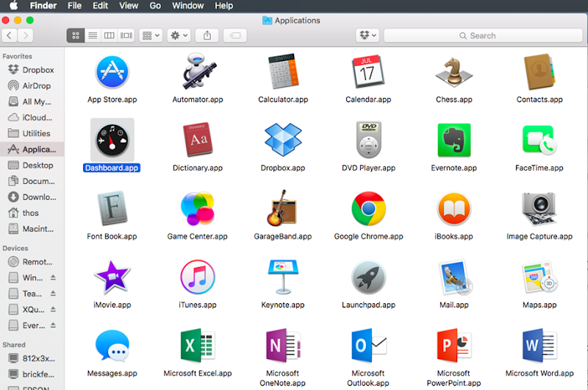This screenshot has width=588, height=390.
Task: Switch to column view mode
Action: pos(109,35)
